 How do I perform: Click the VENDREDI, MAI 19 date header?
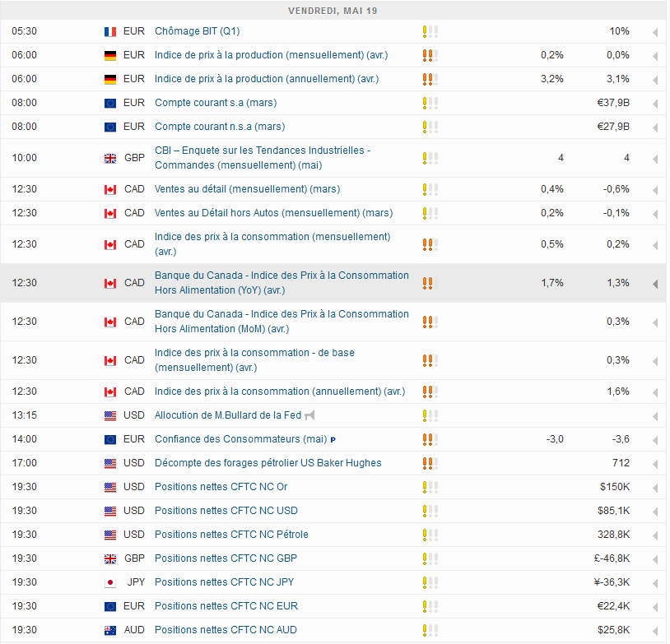click(x=333, y=11)
